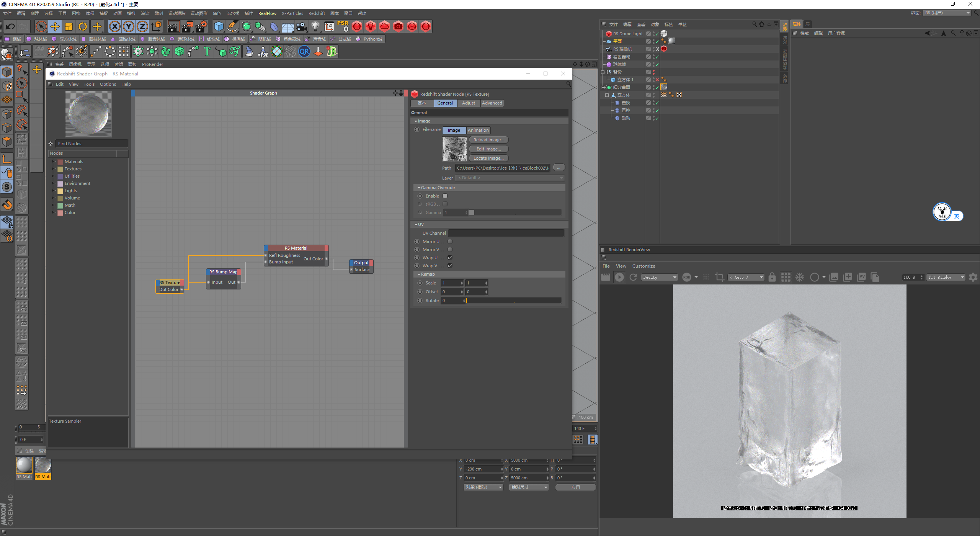This screenshot has height=536, width=980.
Task: Click the lock icon in RenderView
Action: click(772, 277)
